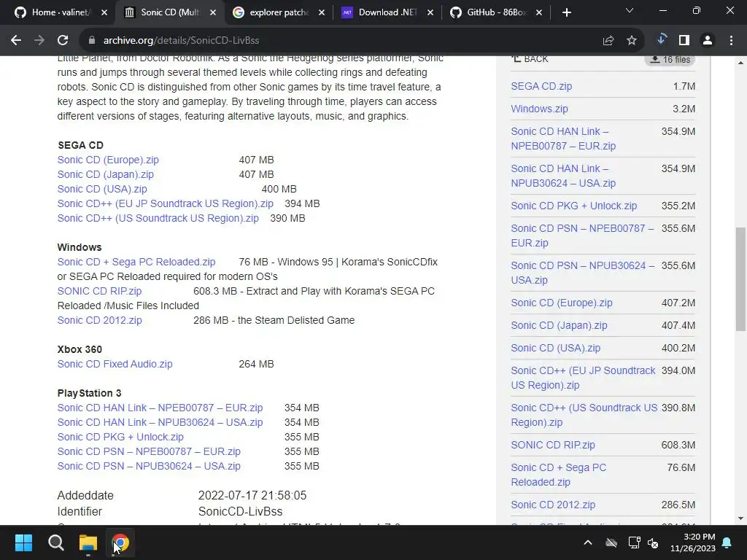The height and width of the screenshot is (560, 747).
Task: Click Sonic CD (USA).zip under SEGA CD
Action: (102, 189)
